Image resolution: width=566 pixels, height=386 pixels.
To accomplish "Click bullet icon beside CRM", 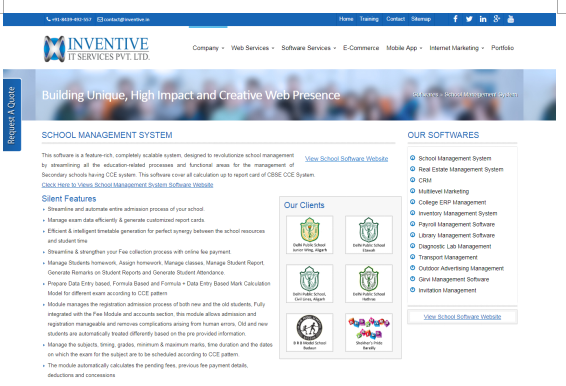I will pyautogui.click(x=413, y=180).
